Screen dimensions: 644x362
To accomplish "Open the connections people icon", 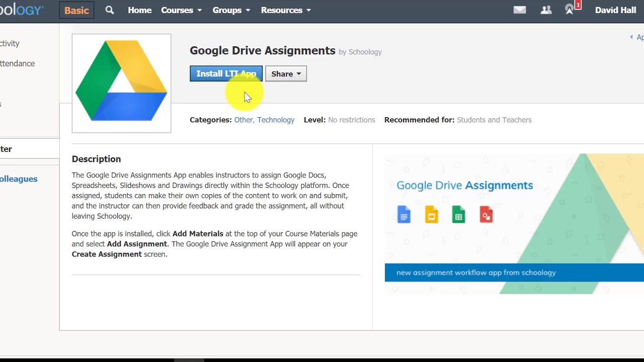I will click(546, 10).
